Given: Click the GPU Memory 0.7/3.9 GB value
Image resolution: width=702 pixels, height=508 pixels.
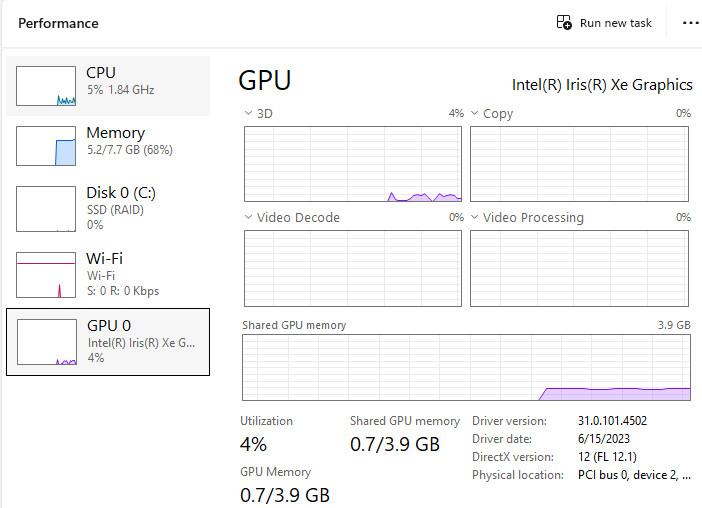Looking at the screenshot, I should [285, 495].
